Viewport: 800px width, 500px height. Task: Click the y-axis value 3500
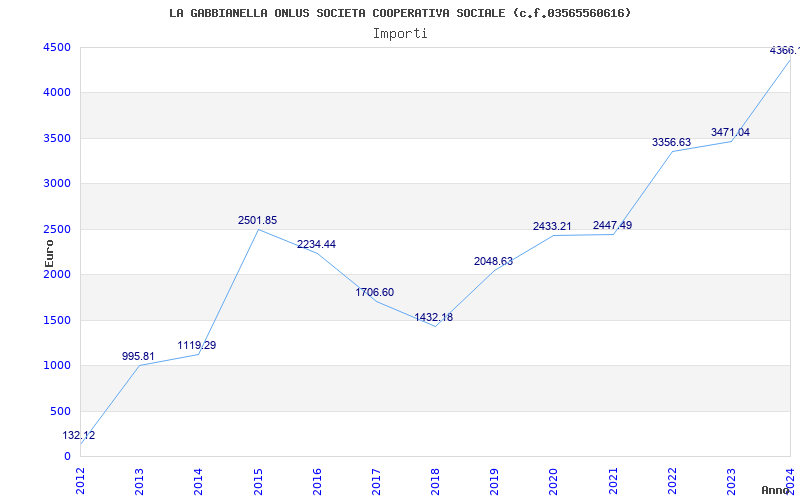click(57, 138)
